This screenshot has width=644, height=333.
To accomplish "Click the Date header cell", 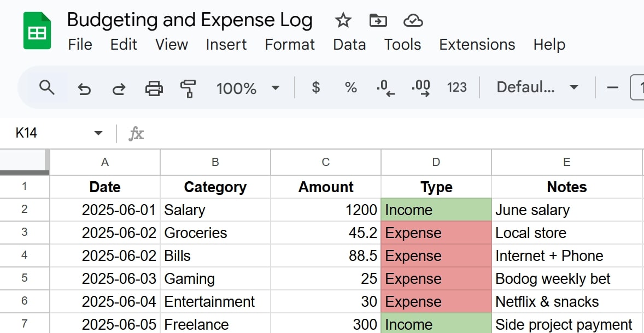I will (105, 187).
